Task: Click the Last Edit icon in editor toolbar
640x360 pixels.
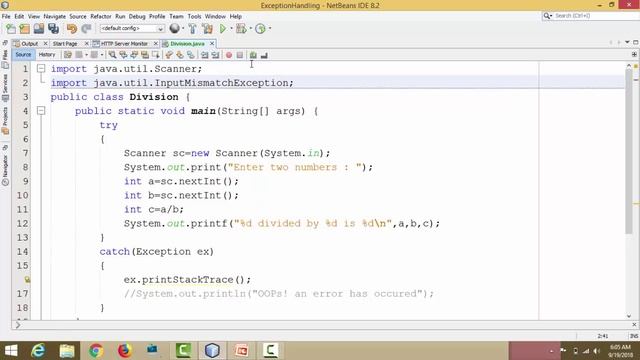Action: [x=68, y=55]
